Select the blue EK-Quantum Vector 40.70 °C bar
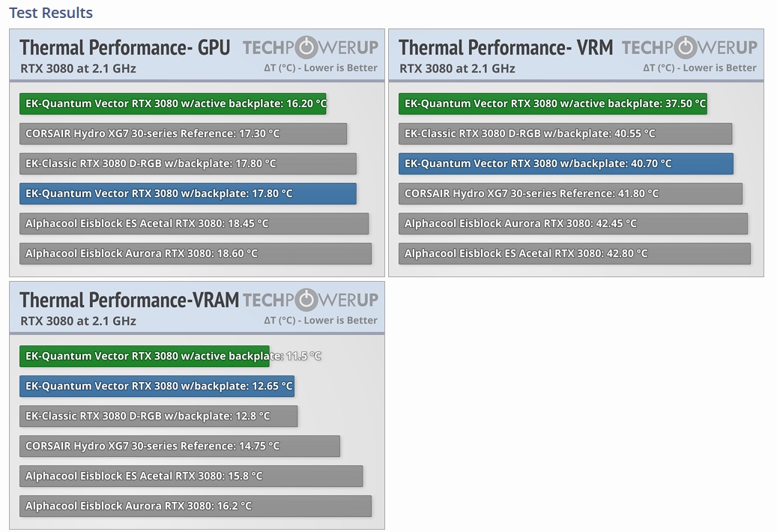This screenshot has height=532, width=777. pos(566,164)
